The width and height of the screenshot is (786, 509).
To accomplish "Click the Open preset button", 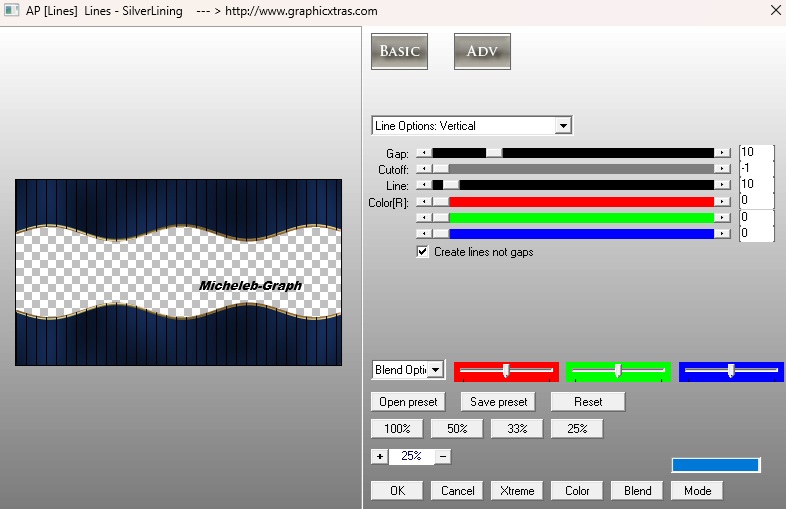I will coord(408,402).
